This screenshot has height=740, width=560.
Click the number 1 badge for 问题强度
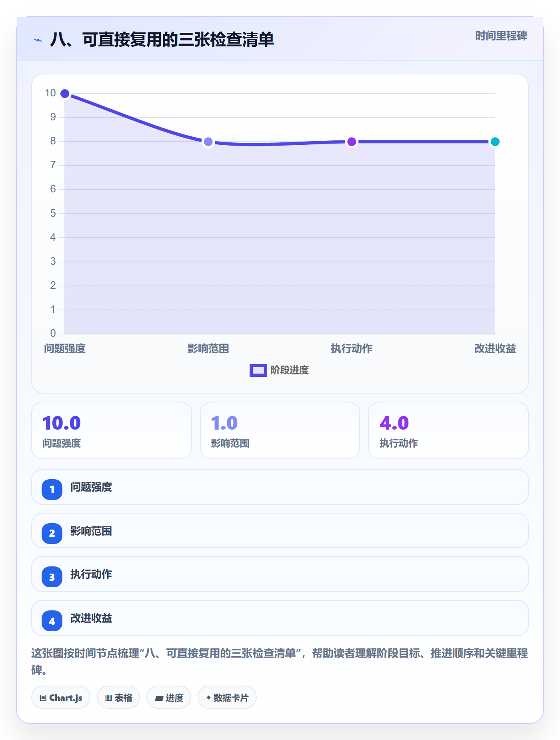point(52,489)
